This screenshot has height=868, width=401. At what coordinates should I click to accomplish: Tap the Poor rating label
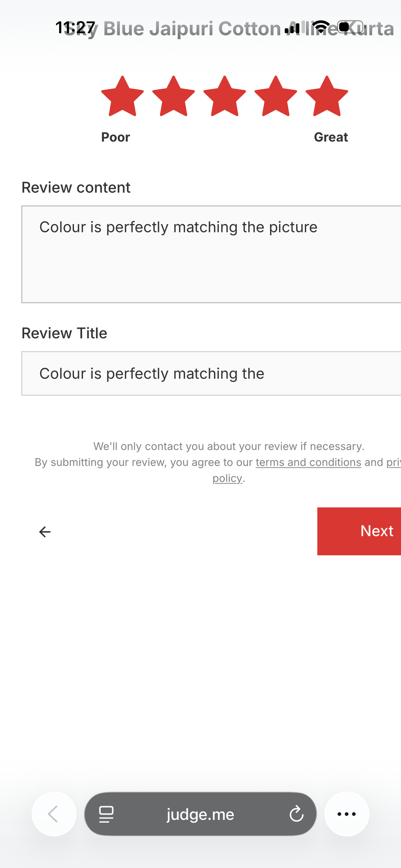click(116, 137)
